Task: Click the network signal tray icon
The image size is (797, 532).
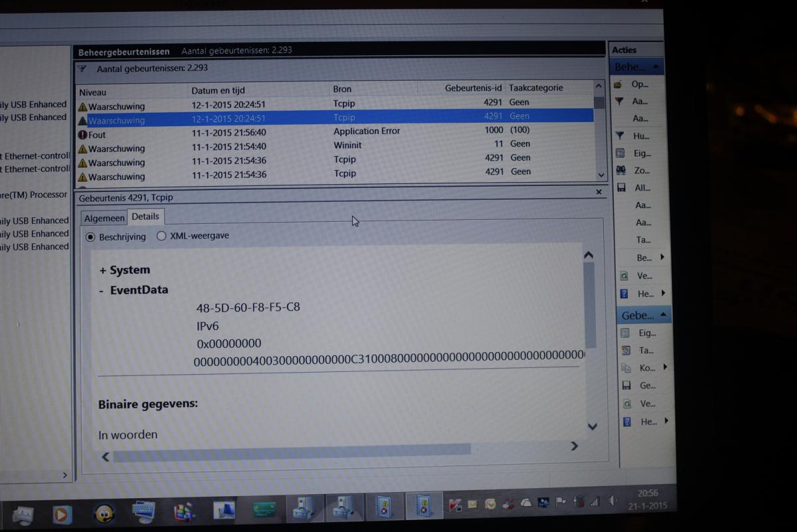Action: 595,501
